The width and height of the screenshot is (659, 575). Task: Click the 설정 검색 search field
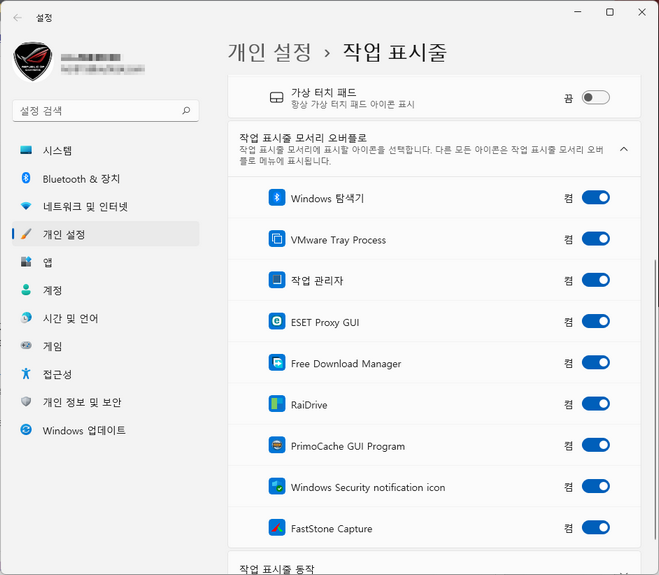[105, 111]
